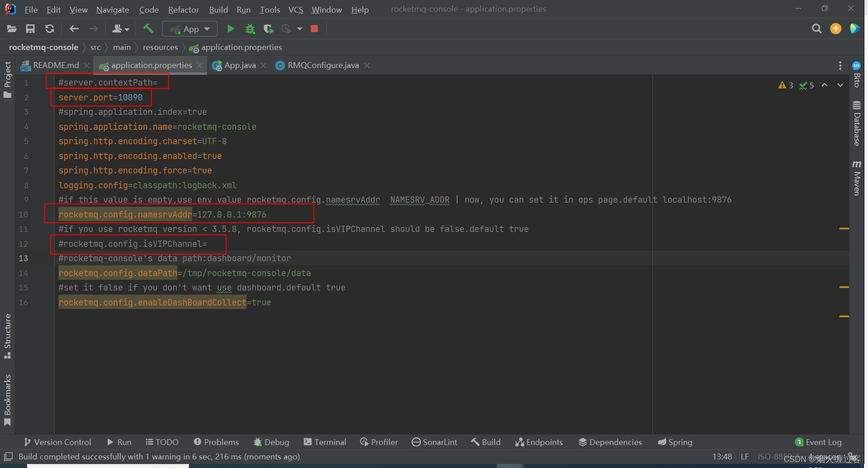This screenshot has width=868, height=468.
Task: Toggle the Structure tool window
Action: (7, 336)
